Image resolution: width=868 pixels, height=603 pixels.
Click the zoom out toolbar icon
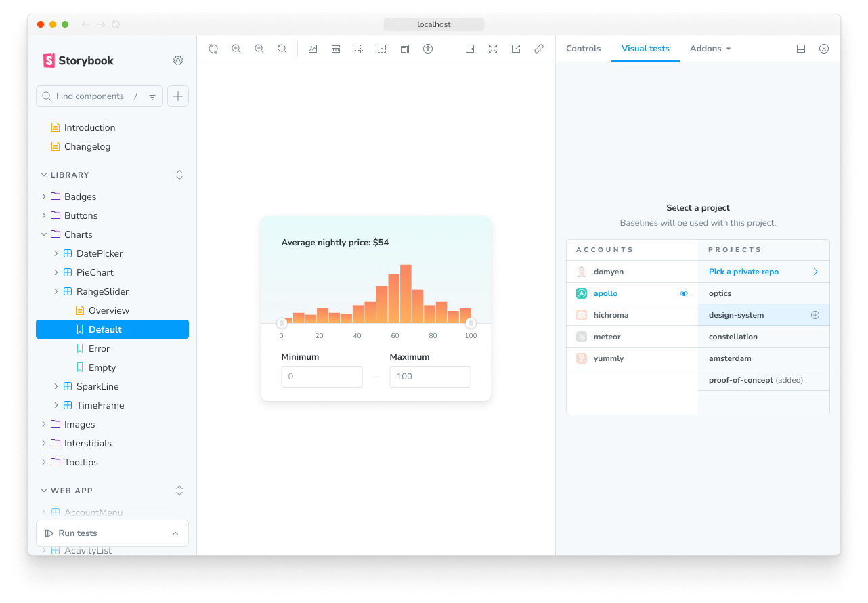coord(259,49)
